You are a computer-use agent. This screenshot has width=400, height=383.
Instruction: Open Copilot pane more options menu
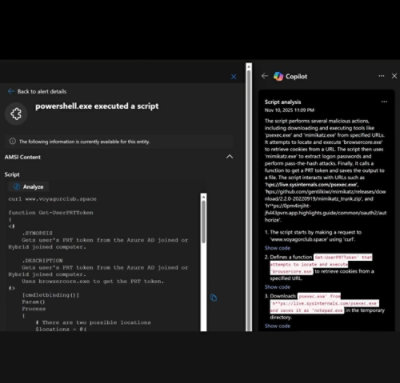pyautogui.click(x=381, y=76)
